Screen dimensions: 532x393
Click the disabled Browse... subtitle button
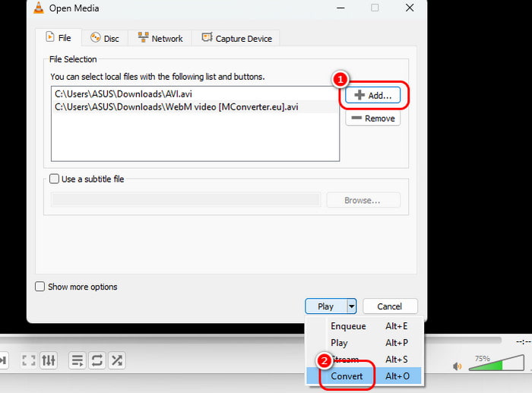[x=363, y=200]
